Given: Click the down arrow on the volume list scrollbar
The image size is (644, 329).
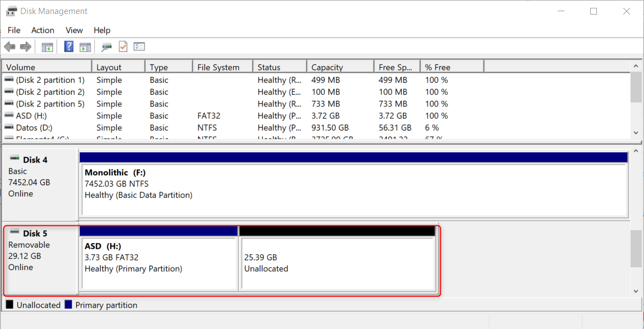Looking at the screenshot, I should click(x=637, y=133).
